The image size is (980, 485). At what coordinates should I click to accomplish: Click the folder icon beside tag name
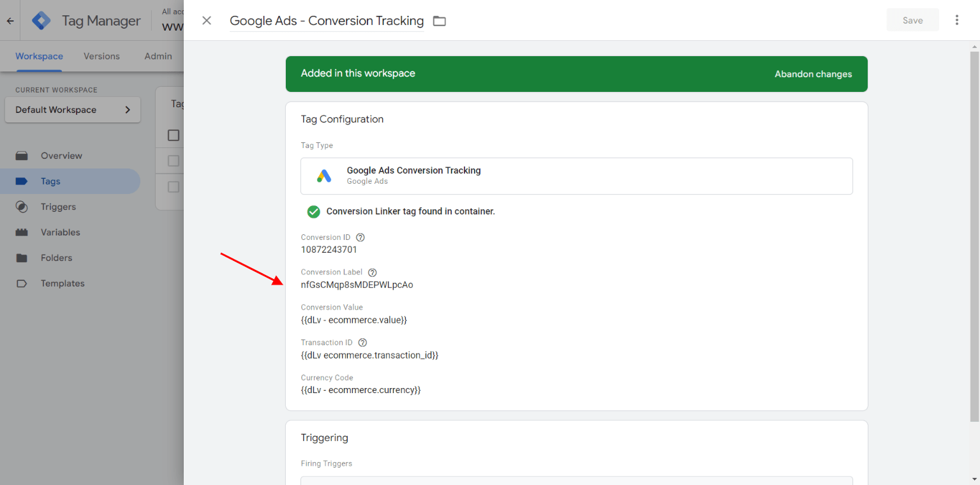pyautogui.click(x=439, y=21)
